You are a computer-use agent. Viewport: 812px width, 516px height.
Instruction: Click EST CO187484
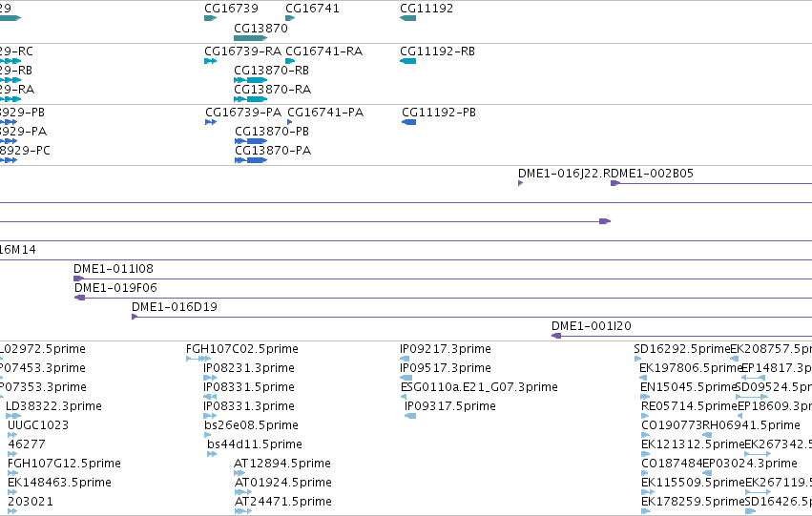[672, 464]
